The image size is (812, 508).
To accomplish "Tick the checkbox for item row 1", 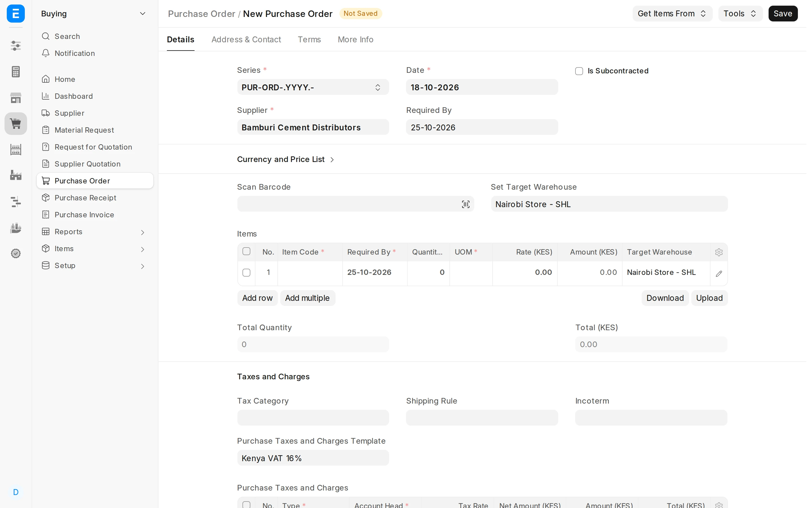I will (x=246, y=272).
